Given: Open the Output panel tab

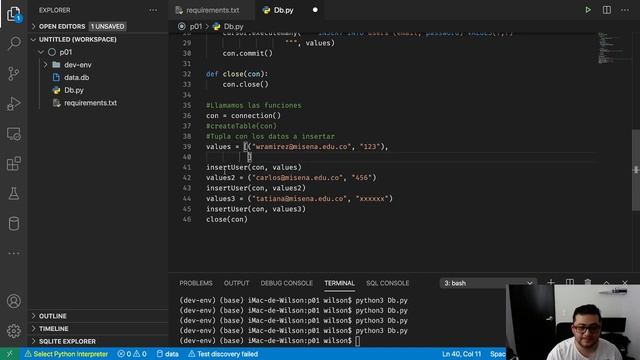Looking at the screenshot, I should 236,283.
